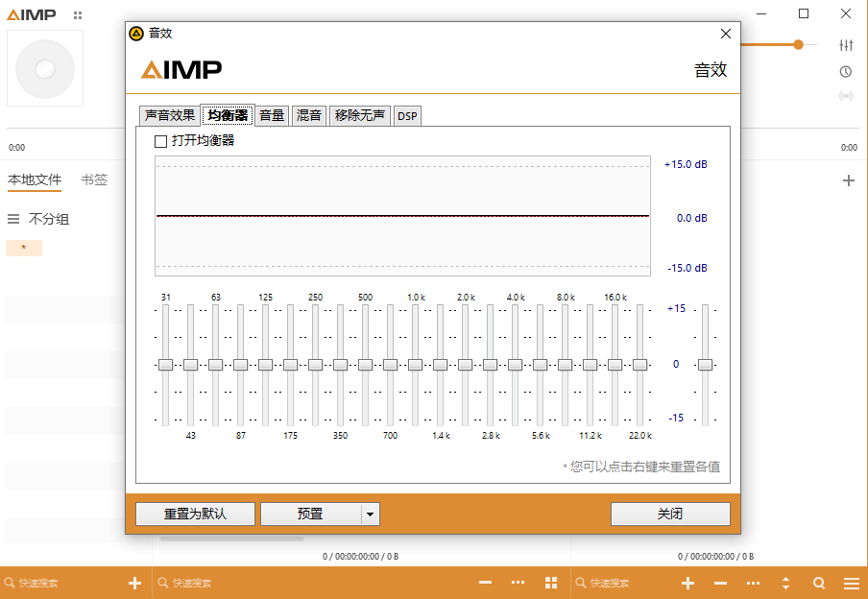Open the ellipsis menu in middle bottom bar
This screenshot has width=868, height=599.
pyautogui.click(x=518, y=583)
